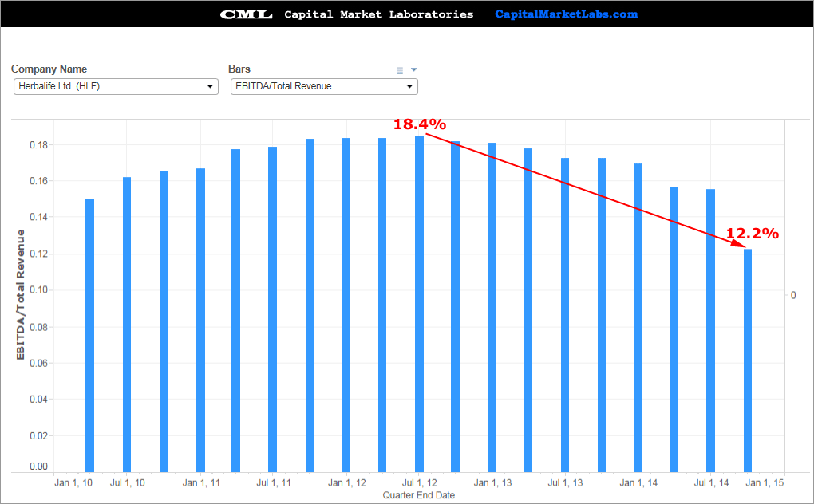This screenshot has width=814, height=504.
Task: Click the Jan 1, 15 axis label
Action: tap(765, 482)
